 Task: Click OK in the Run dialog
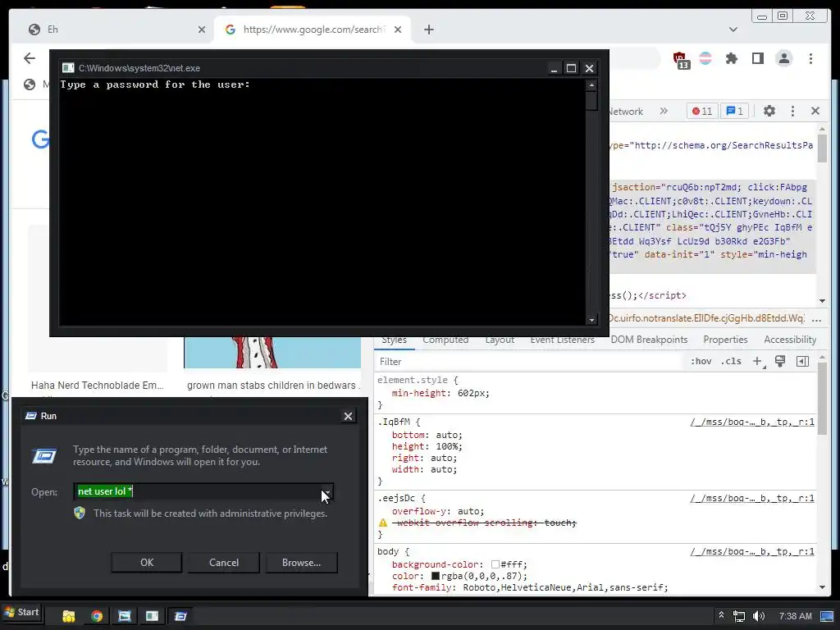(147, 563)
